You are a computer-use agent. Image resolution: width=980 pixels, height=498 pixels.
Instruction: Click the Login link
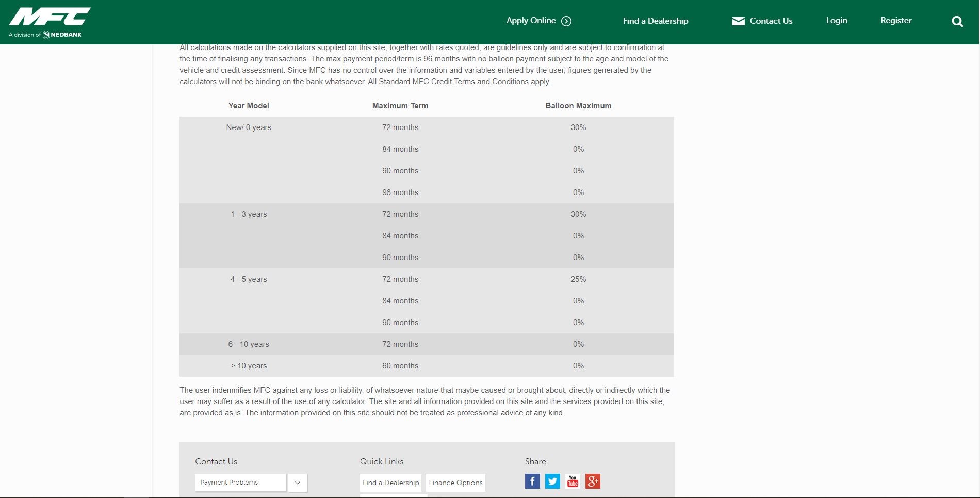[x=836, y=21]
